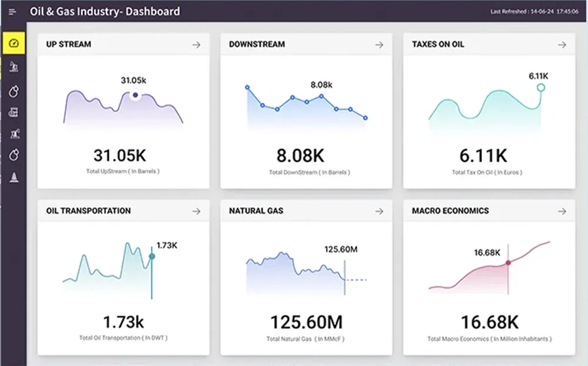Click the pump jack icon below the barrel
The height and width of the screenshot is (366, 588).
point(14,134)
